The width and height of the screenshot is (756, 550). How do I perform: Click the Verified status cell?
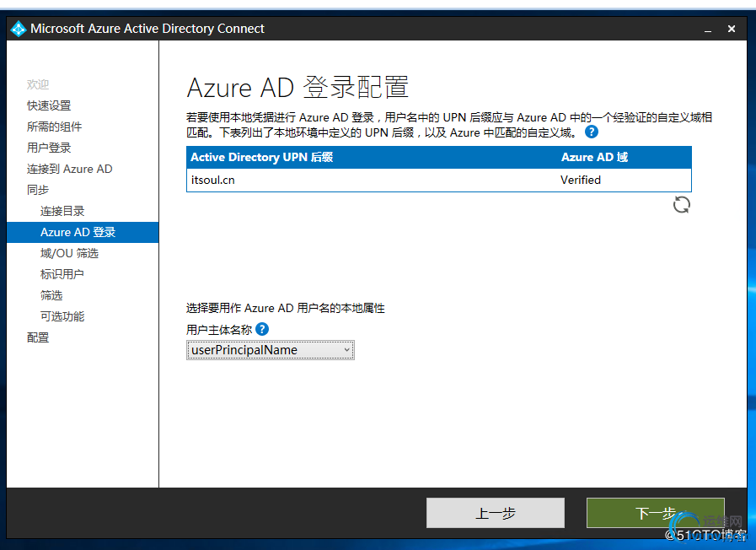pos(581,180)
